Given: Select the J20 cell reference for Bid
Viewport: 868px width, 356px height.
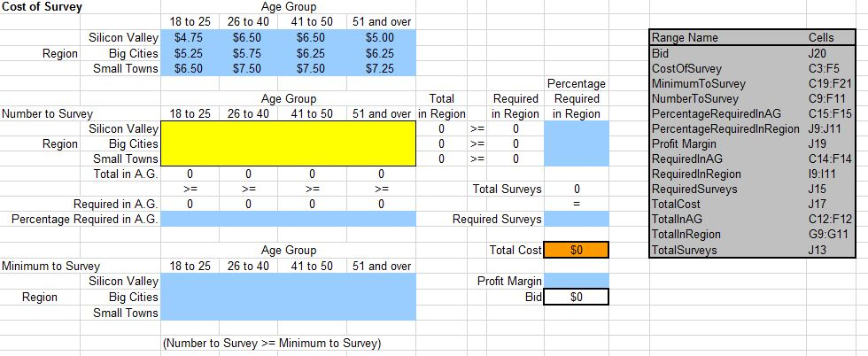Looking at the screenshot, I should point(816,53).
